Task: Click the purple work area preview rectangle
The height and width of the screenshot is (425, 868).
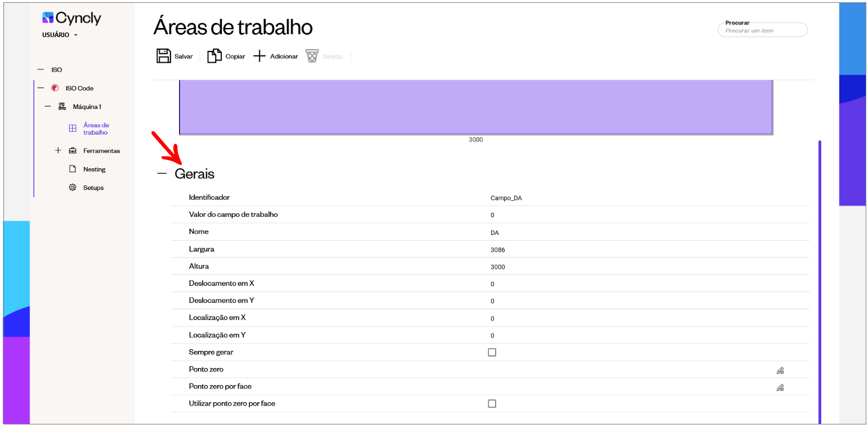Action: tap(476, 107)
